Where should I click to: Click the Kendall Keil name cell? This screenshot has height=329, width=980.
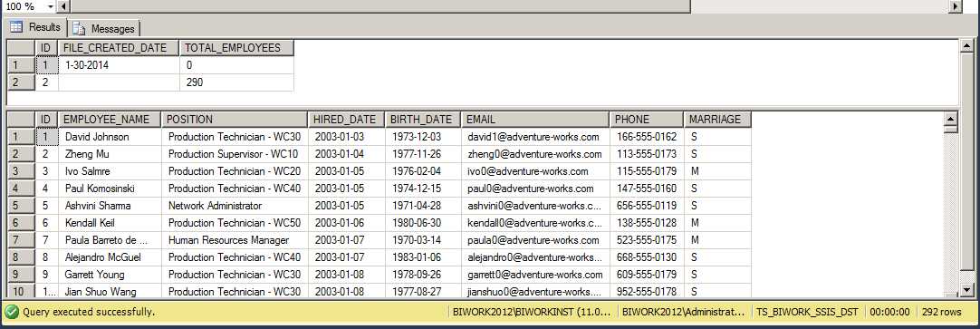click(110, 223)
